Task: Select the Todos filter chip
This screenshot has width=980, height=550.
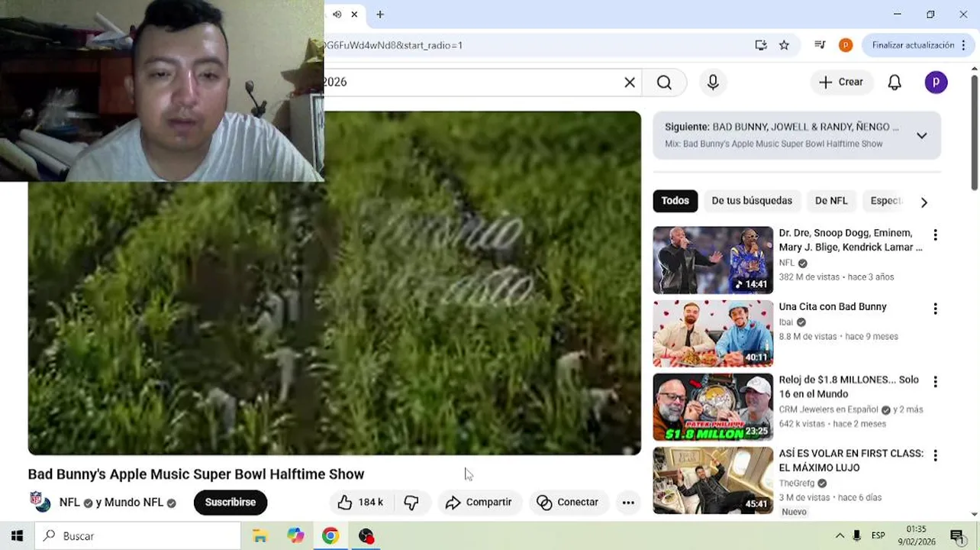Action: [675, 201]
